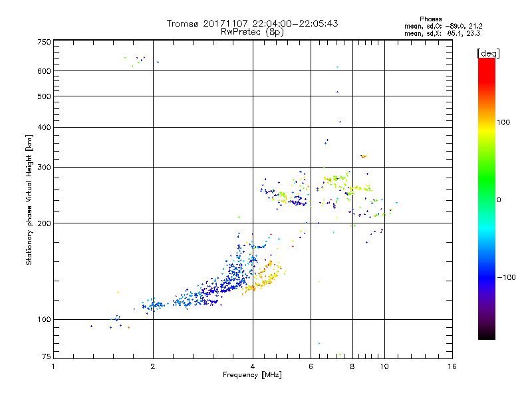Image resolution: width=532 pixels, height=399 pixels.
Task: Click the y-axis '300' tick label
Action: pos(44,167)
